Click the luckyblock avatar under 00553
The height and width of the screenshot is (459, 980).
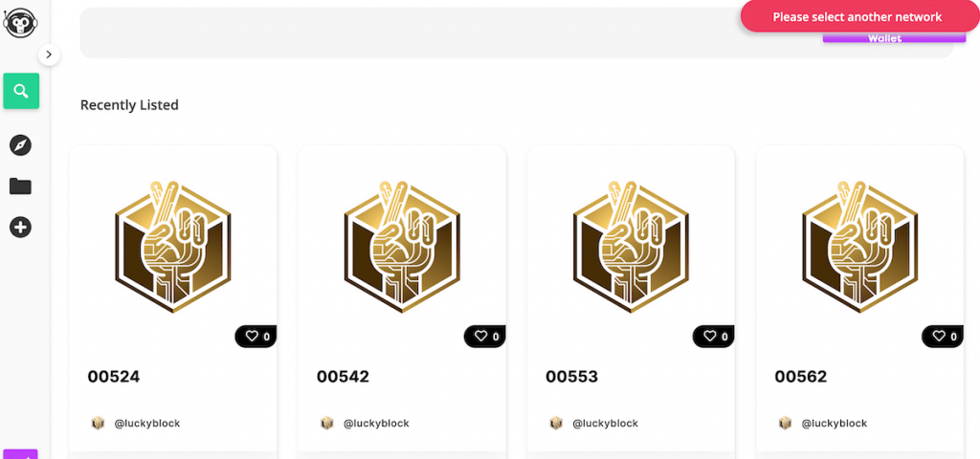556,424
